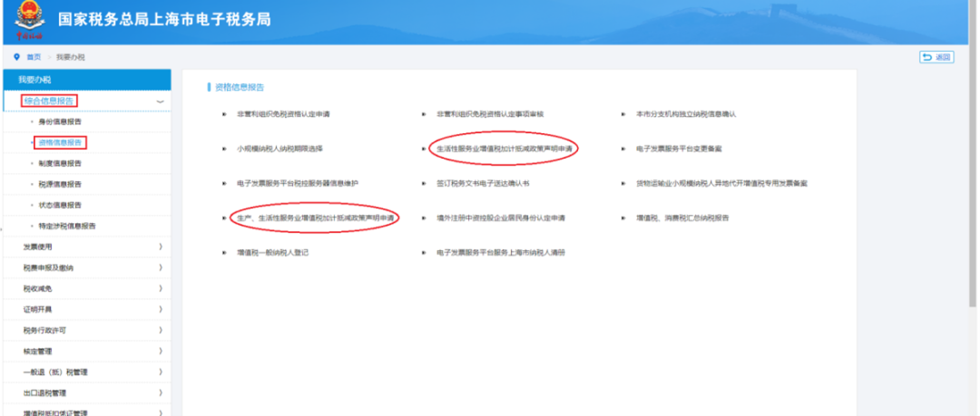Select 制度信息报告 in the sidebar
980x416 pixels.
pos(59,163)
